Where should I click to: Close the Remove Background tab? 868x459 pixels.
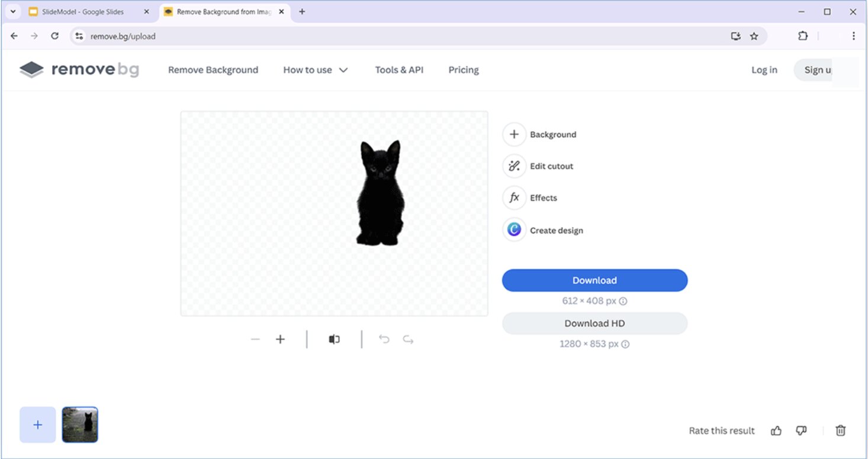pos(282,11)
